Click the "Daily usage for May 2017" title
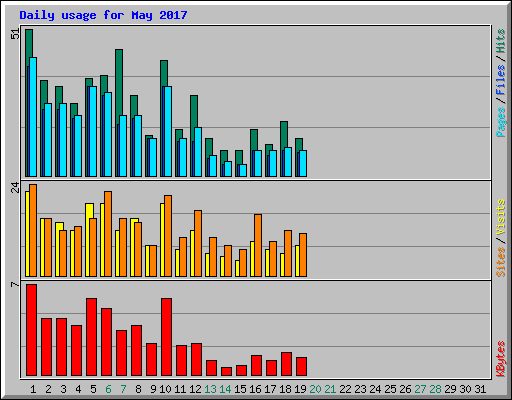 (x=103, y=15)
